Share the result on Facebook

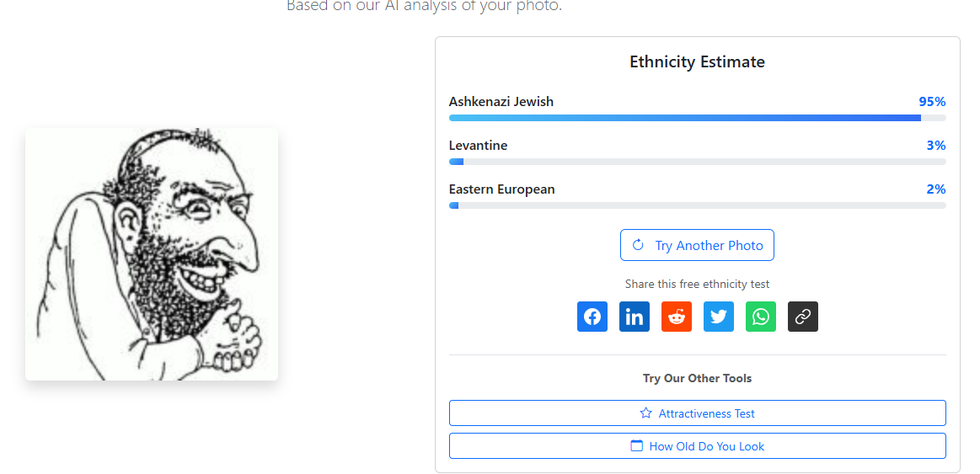coord(592,317)
